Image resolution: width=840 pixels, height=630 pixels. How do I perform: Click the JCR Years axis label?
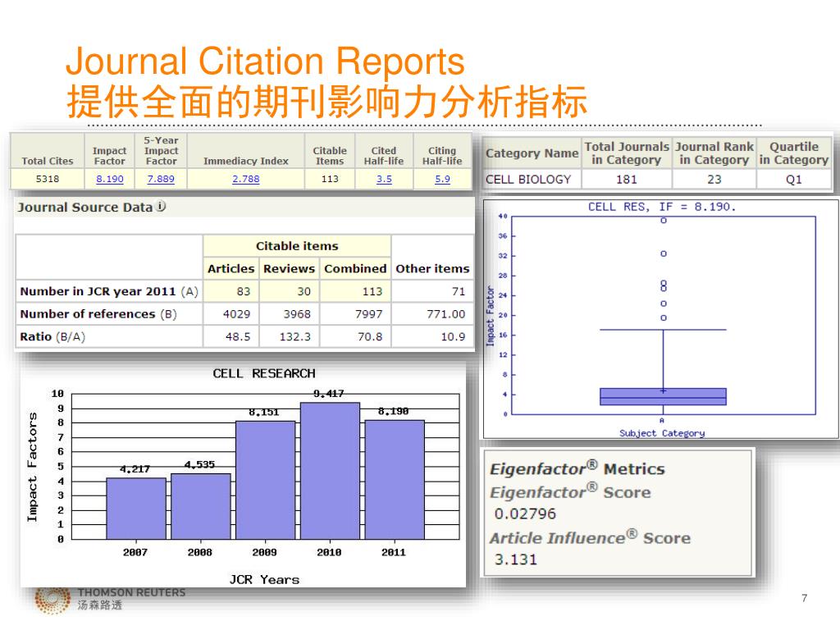pyautogui.click(x=264, y=580)
